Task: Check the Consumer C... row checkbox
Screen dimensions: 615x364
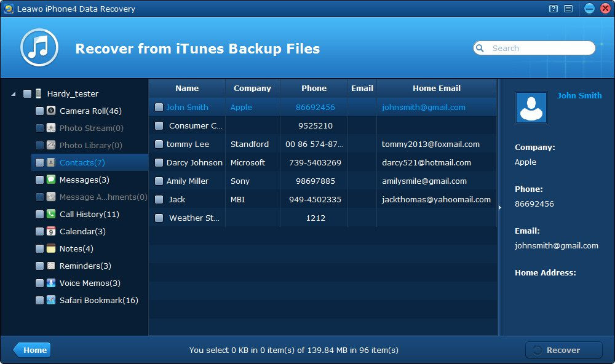Action: (159, 126)
